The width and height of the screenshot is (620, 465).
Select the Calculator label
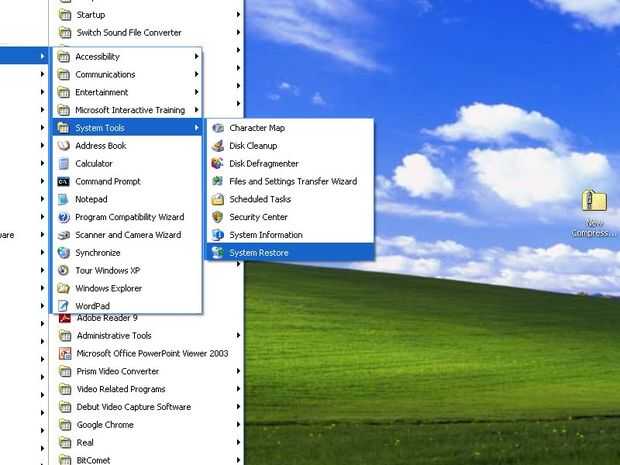(x=94, y=164)
